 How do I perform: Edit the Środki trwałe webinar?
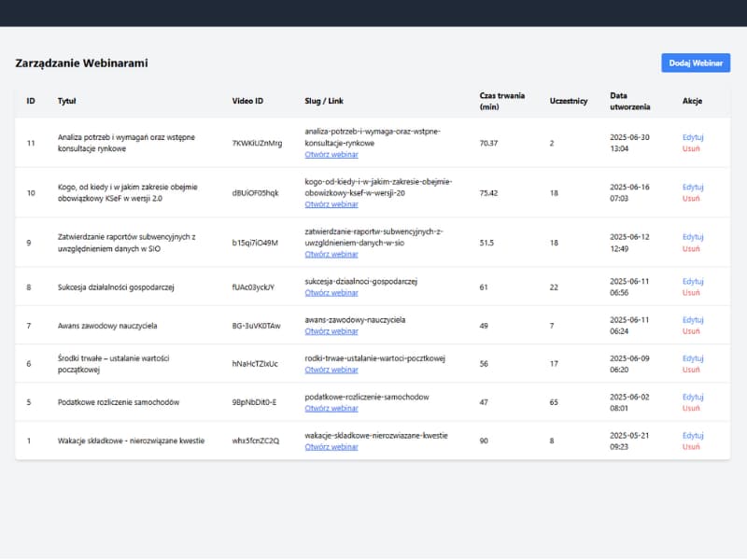point(692,358)
